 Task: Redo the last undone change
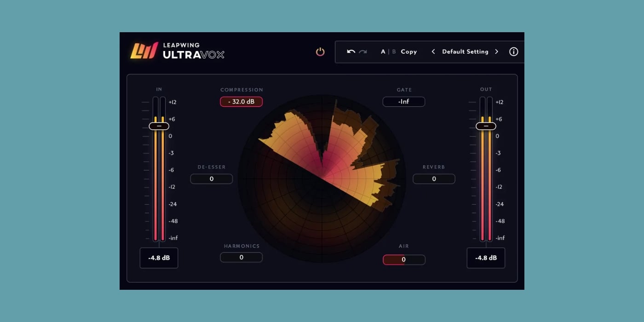coord(363,52)
